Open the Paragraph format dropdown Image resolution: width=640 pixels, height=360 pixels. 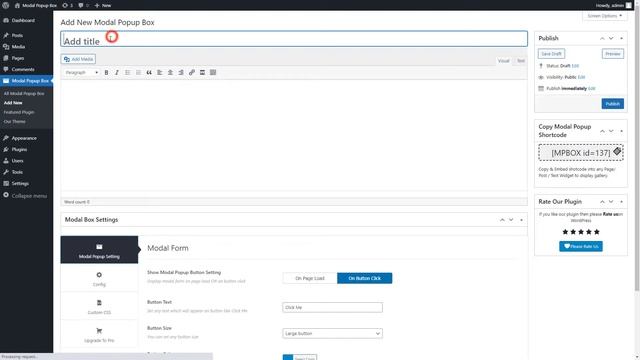pyautogui.click(x=82, y=72)
